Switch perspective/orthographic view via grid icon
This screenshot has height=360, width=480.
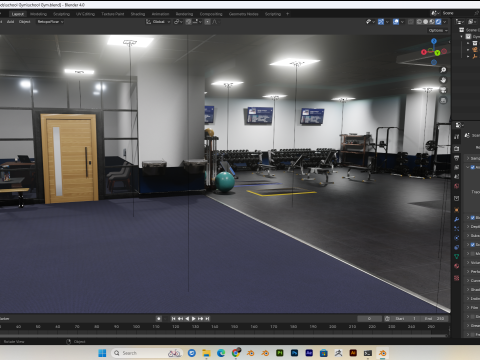(443, 100)
